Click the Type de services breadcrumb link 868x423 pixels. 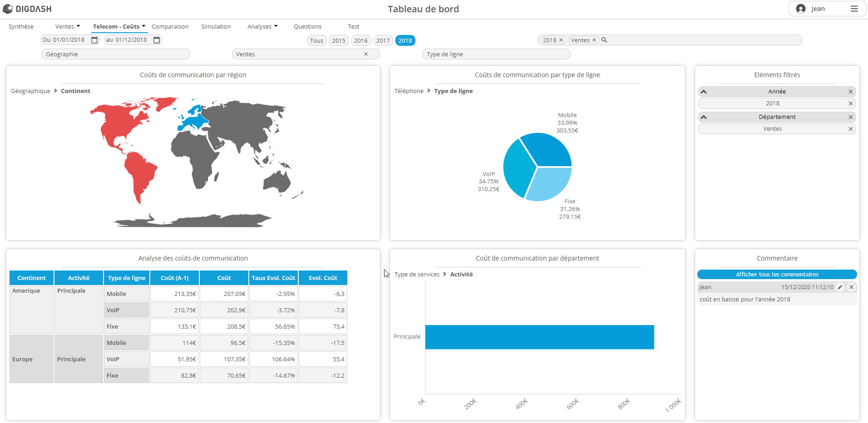417,274
